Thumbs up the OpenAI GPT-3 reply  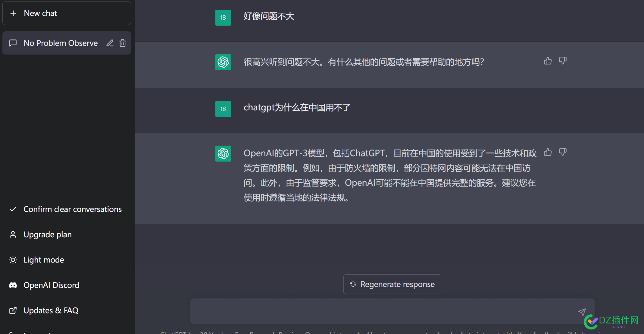coord(548,152)
